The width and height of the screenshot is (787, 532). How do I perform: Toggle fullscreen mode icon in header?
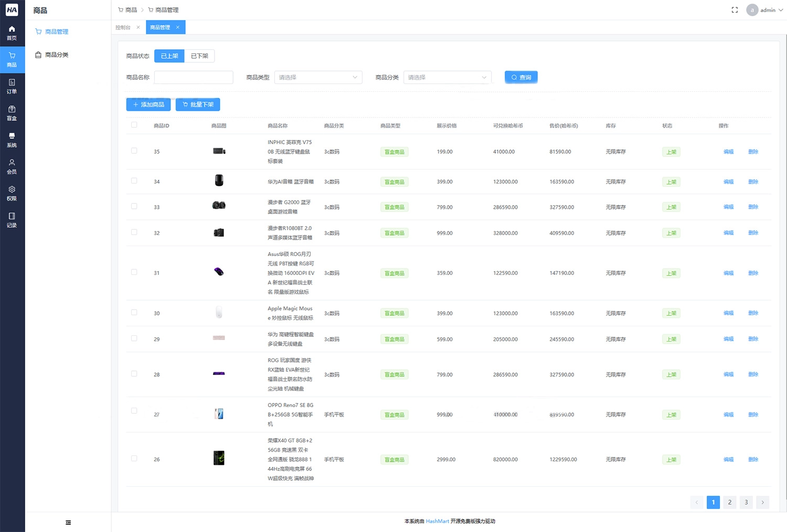pos(735,10)
